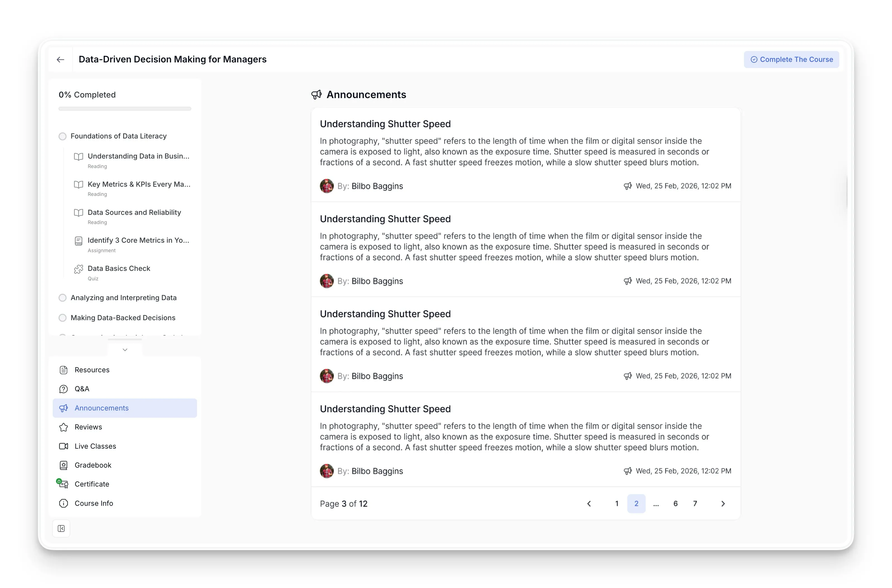Expand Analyzing and Interpreting Data section

[123, 298]
